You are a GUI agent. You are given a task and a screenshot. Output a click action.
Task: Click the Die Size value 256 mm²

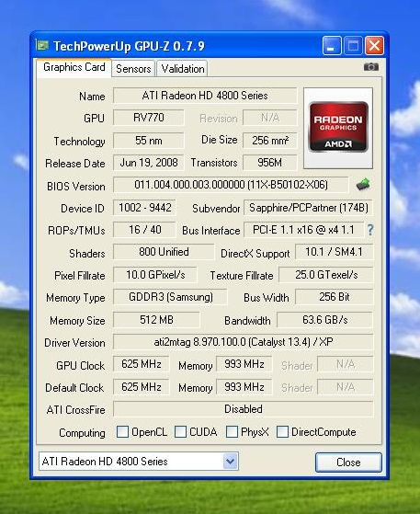(x=270, y=141)
